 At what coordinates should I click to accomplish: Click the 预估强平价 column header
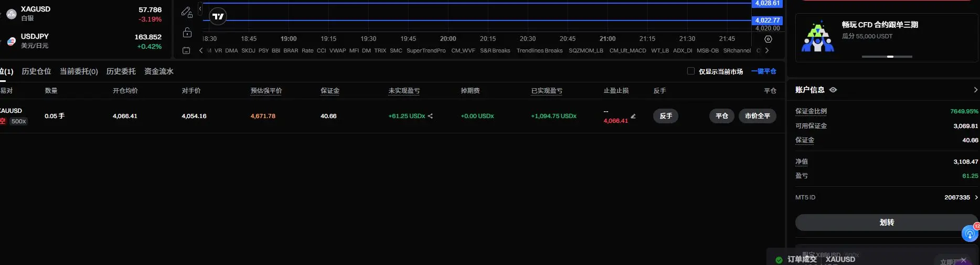click(267, 91)
